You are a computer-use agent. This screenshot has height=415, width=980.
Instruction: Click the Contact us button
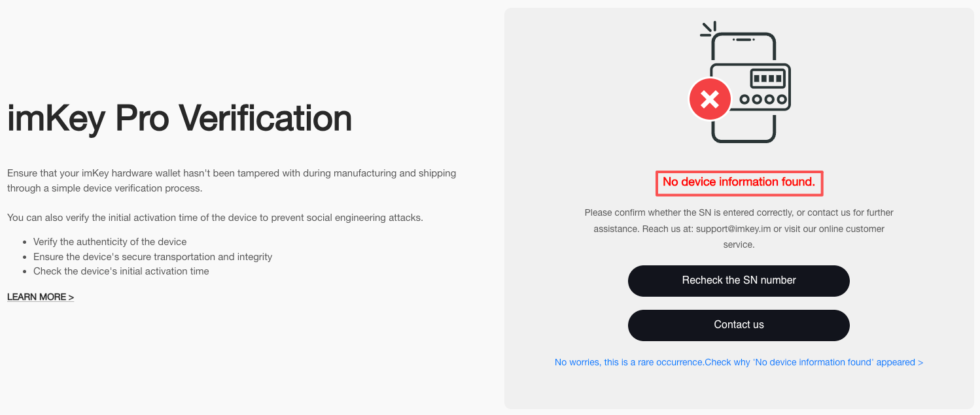tap(739, 325)
